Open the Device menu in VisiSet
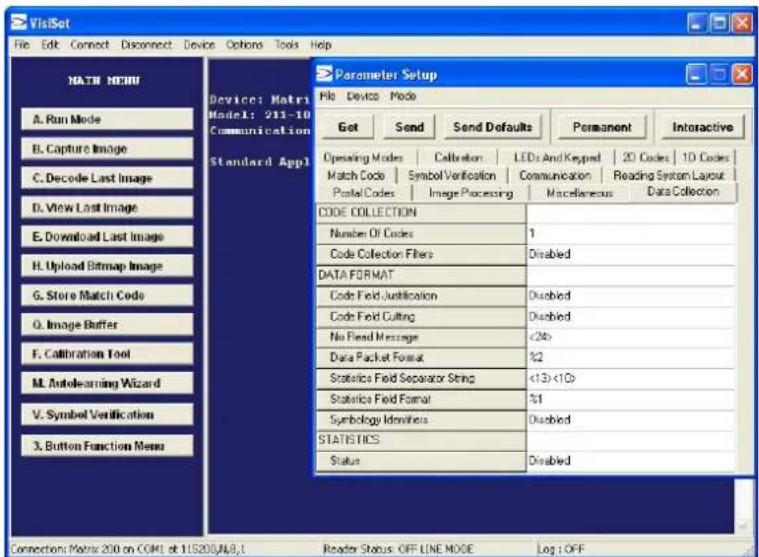The height and width of the screenshot is (557, 759). pos(199,45)
